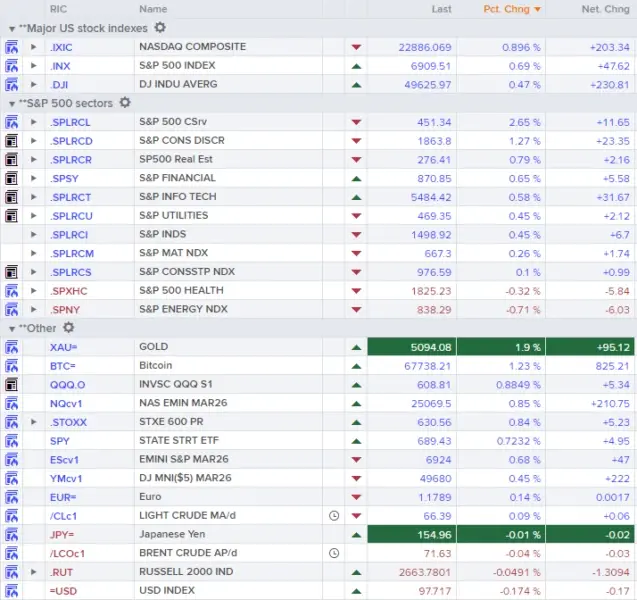
Task: Click the clock icon on BRENT CRUDE row
Action: tap(334, 553)
